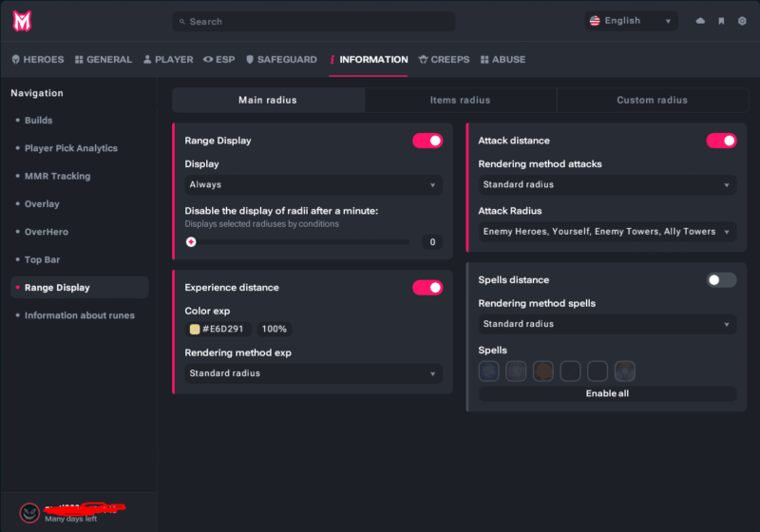The height and width of the screenshot is (532, 760).
Task: Select first spell icon under Spells
Action: (x=488, y=371)
